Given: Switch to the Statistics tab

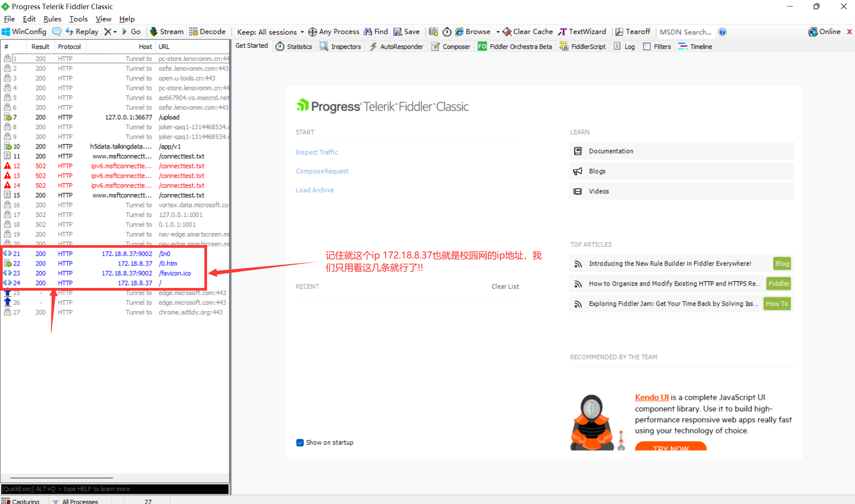Looking at the screenshot, I should 294,46.
